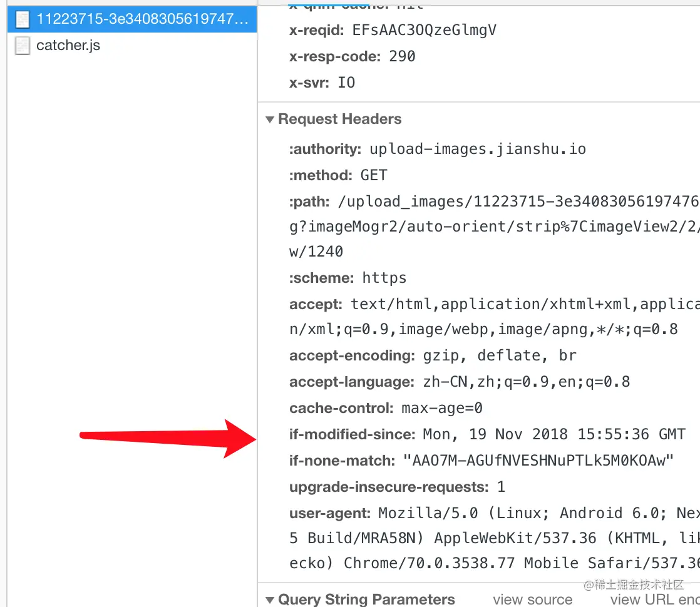Viewport: 700px width, 607px height.
Task: Click the Request Headers section title
Action: click(x=340, y=119)
